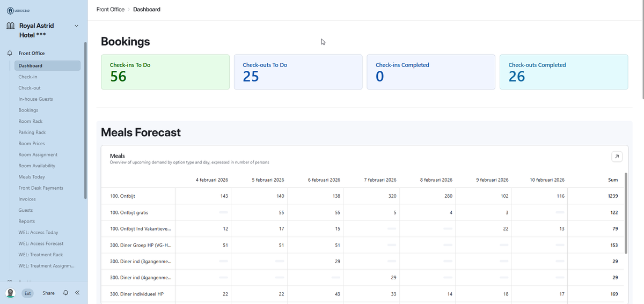This screenshot has height=304, width=644.
Task: Open Front Desk Payments
Action: pos(41,188)
